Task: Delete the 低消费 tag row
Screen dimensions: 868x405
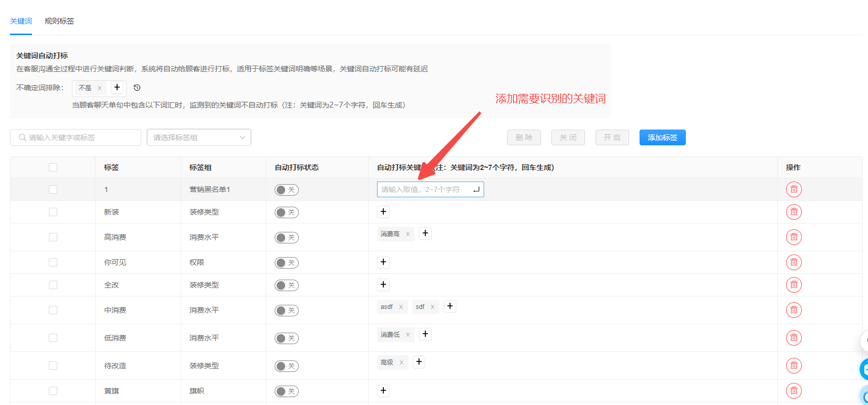Action: click(793, 338)
